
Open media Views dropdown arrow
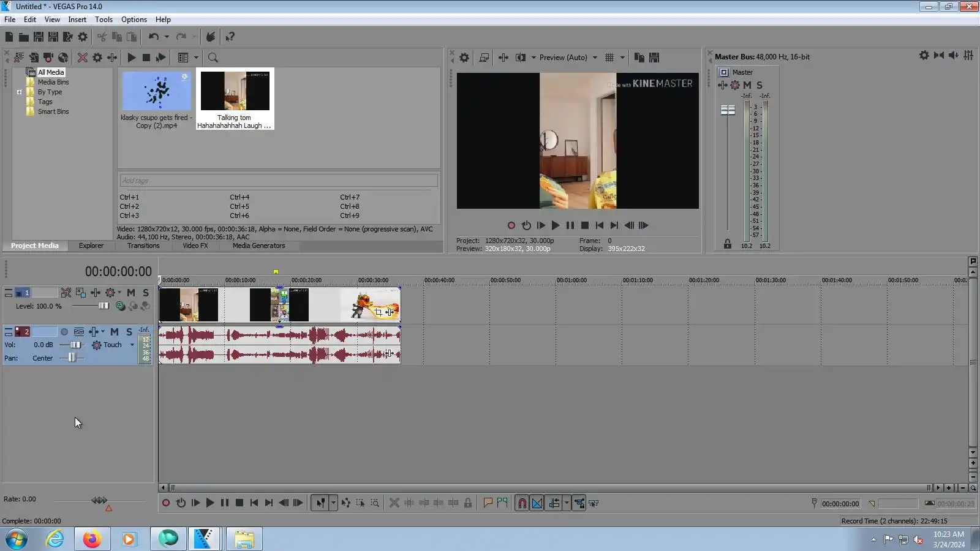[x=197, y=58]
